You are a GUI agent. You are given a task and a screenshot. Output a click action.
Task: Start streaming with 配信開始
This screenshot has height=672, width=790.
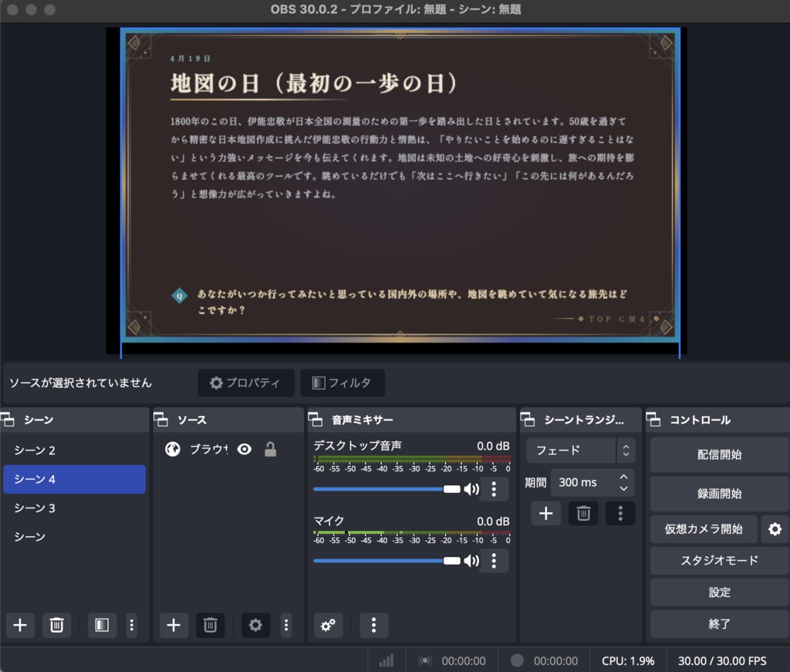(x=719, y=454)
